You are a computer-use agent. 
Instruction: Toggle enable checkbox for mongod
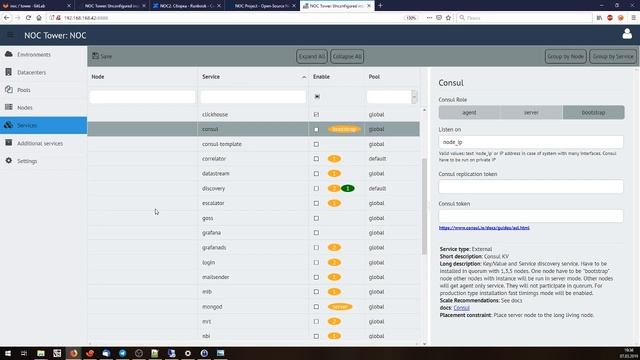point(316,307)
